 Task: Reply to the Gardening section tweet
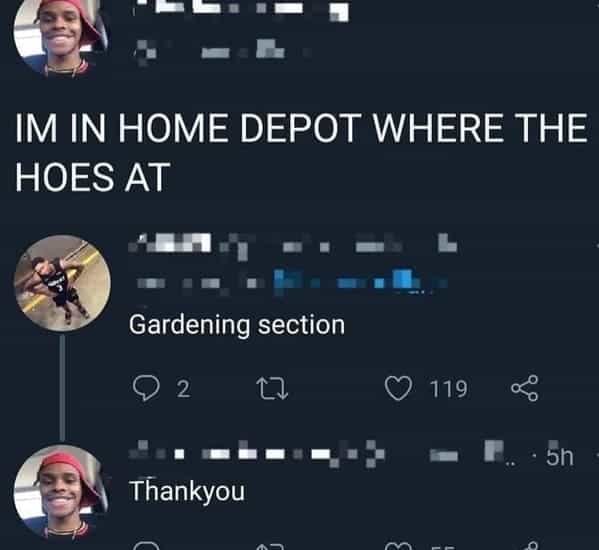click(x=146, y=388)
